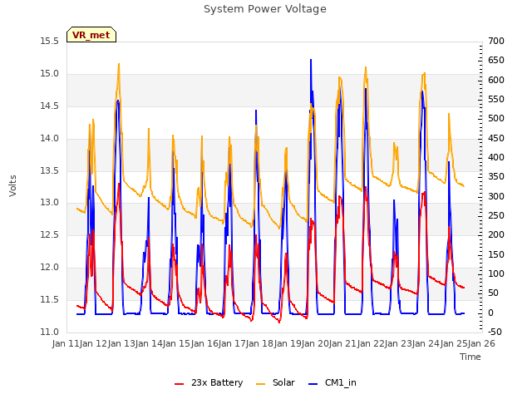
Task: Click the 12.0 left axis value
Action: point(49,268)
